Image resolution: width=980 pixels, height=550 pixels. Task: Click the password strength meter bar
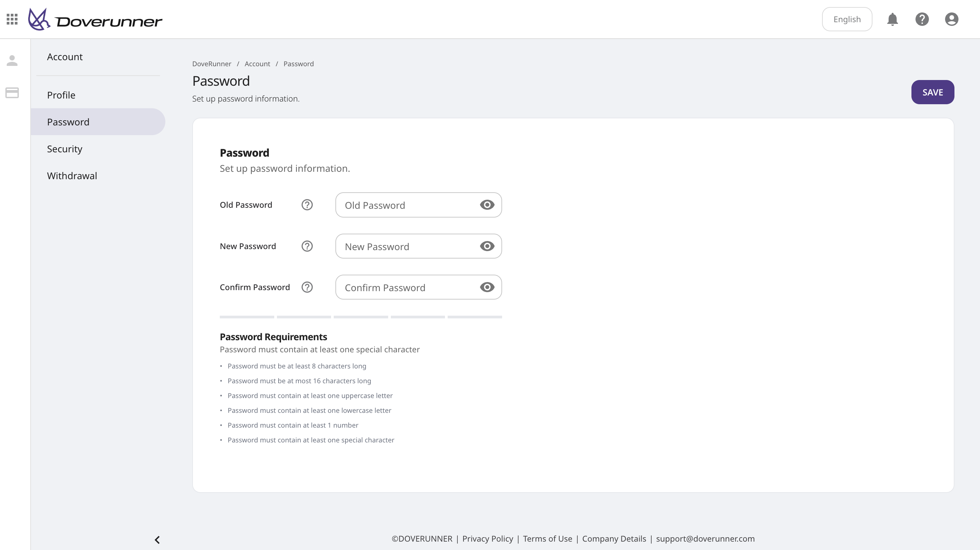click(361, 317)
